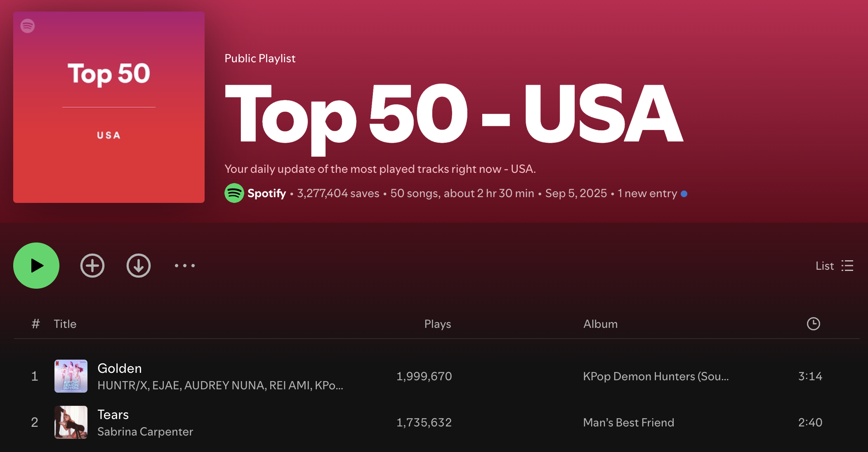The height and width of the screenshot is (452, 868).
Task: Open the three-dot more options menu
Action: [185, 266]
